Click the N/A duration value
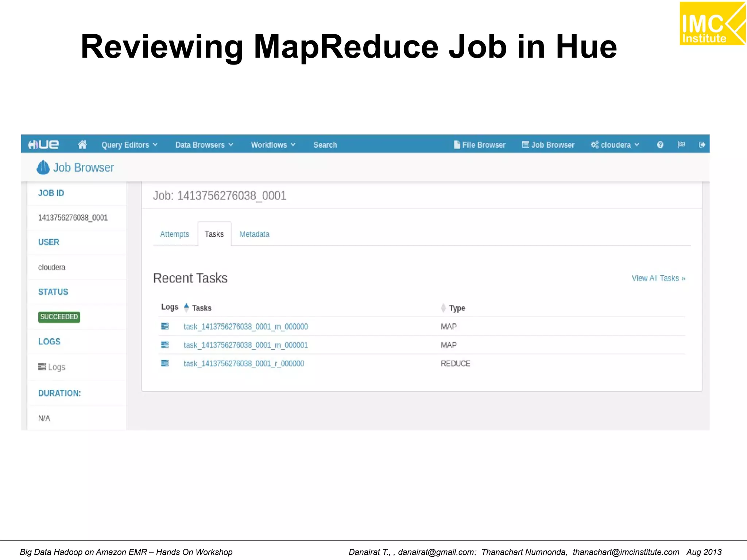Screen dimensions: 747x560 (44, 418)
